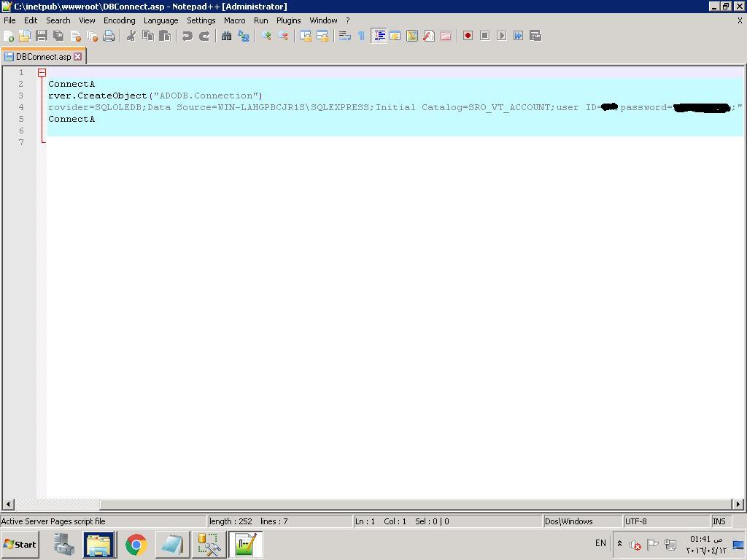747x560 pixels.
Task: Close the current document via toolbar icon
Action: coord(75,36)
